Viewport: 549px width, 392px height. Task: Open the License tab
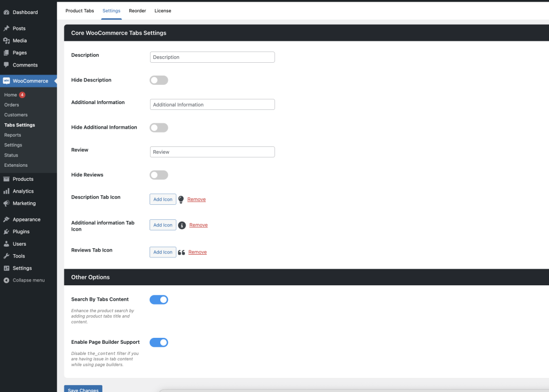click(162, 11)
